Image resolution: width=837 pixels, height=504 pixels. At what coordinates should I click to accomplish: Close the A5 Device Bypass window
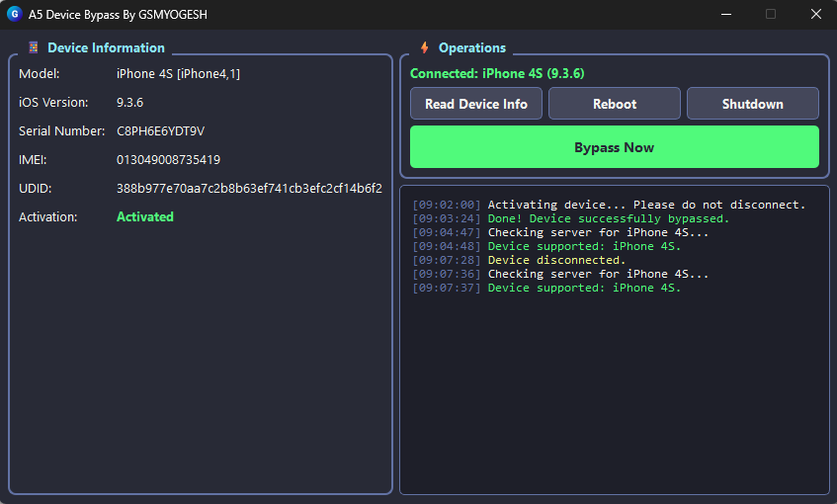point(815,15)
